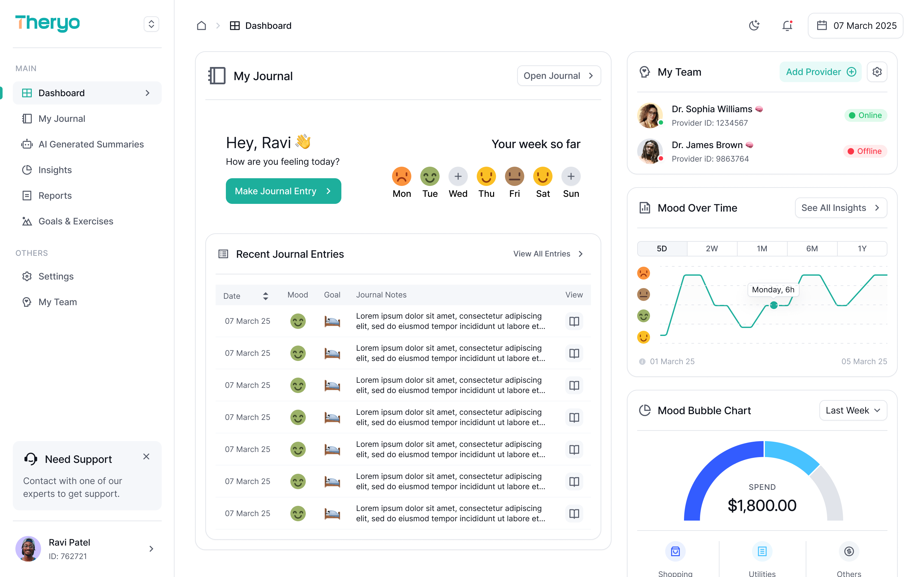Expand Ravi Patel's profile chevron

(x=151, y=549)
